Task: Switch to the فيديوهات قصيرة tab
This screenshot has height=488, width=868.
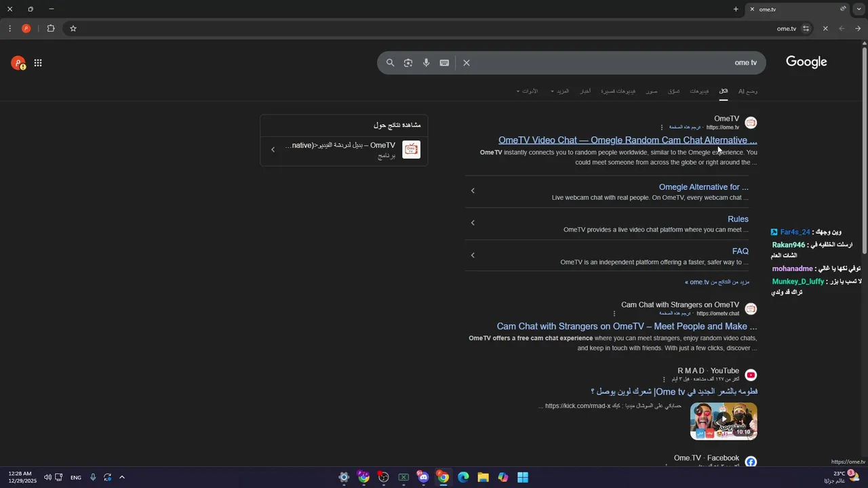Action: pyautogui.click(x=618, y=91)
